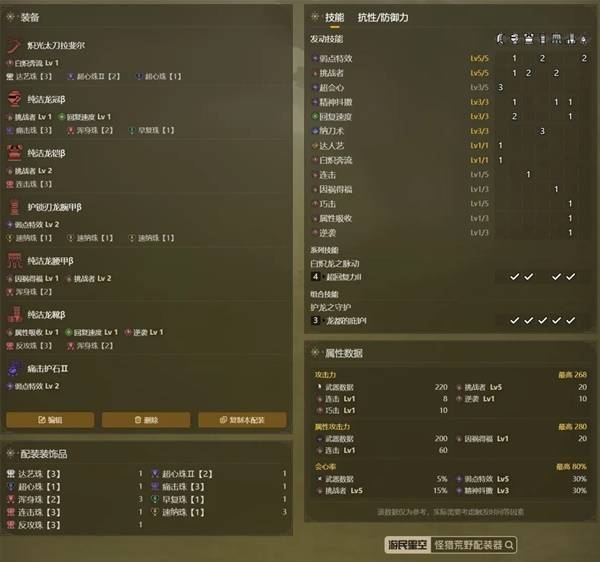
Task: Click the helmet icon beside 纯洁龙冠β
Action: point(14,99)
